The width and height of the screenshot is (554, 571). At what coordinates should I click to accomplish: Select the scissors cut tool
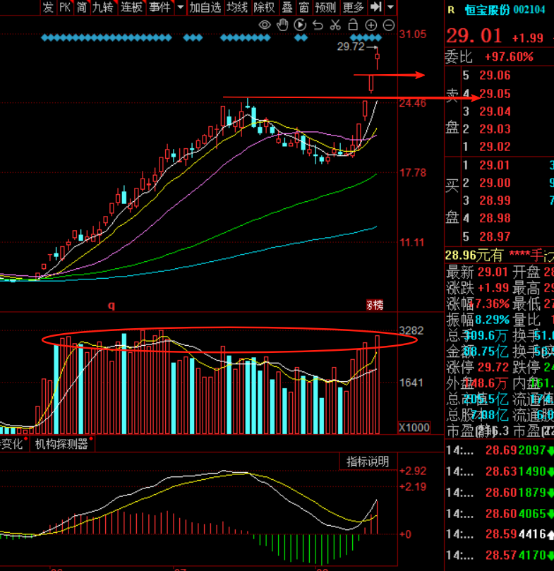[335, 25]
